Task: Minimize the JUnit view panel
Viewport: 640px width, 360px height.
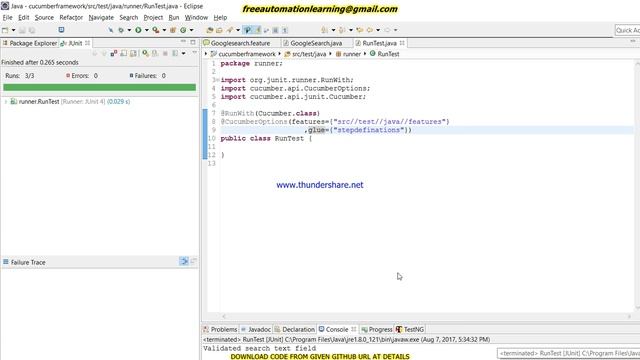Action: coord(183,42)
